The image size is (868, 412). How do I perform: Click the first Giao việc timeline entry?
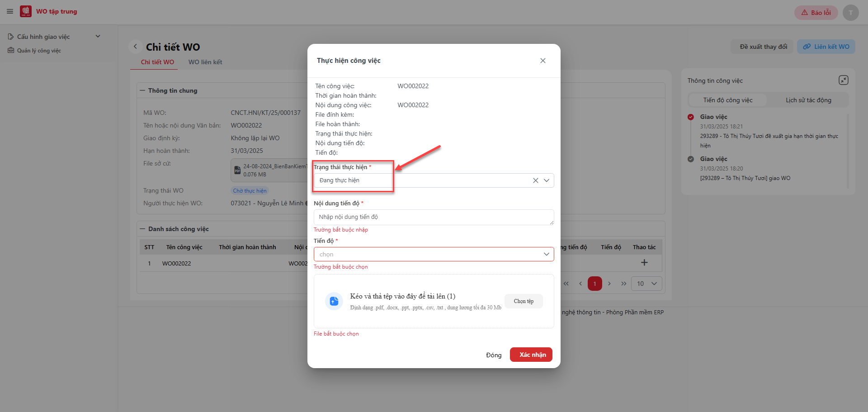(713, 117)
